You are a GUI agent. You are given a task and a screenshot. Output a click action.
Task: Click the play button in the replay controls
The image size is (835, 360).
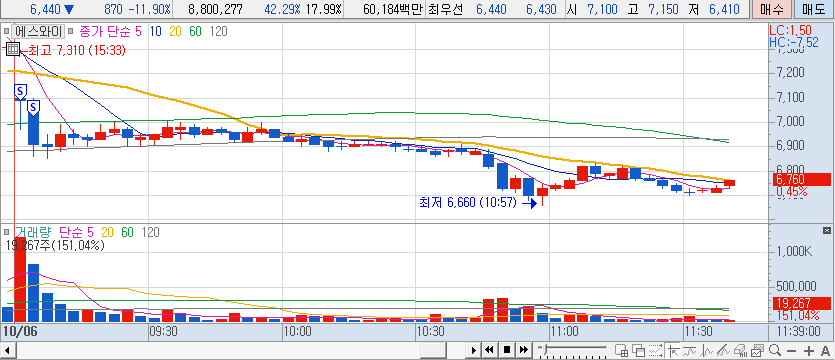point(473,350)
